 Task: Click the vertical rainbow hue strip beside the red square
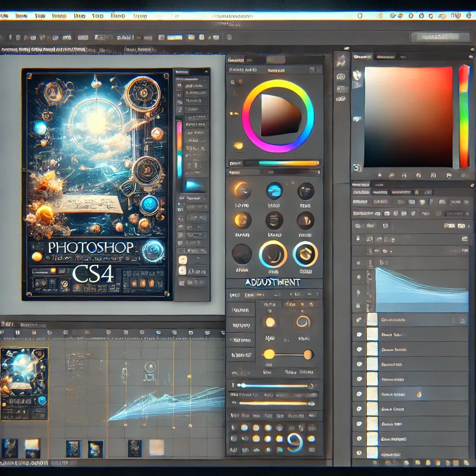(x=463, y=116)
